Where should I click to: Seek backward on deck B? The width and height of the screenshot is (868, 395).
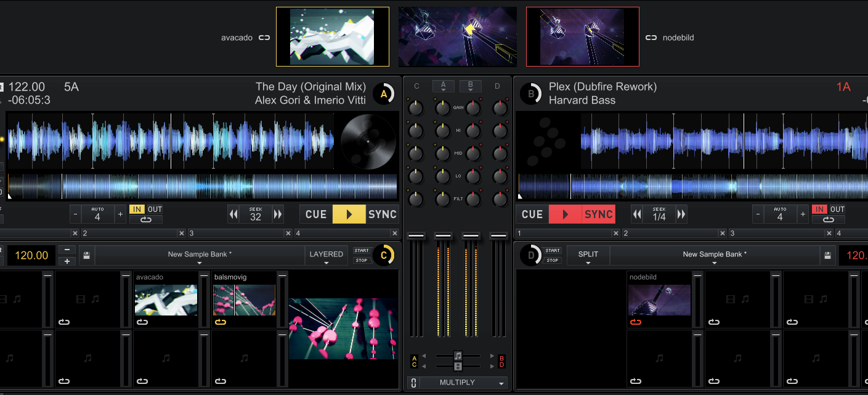point(637,214)
